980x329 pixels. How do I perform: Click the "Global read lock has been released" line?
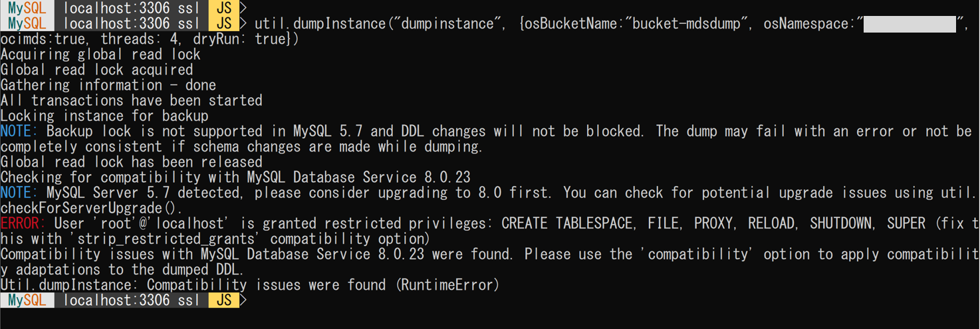point(131,162)
